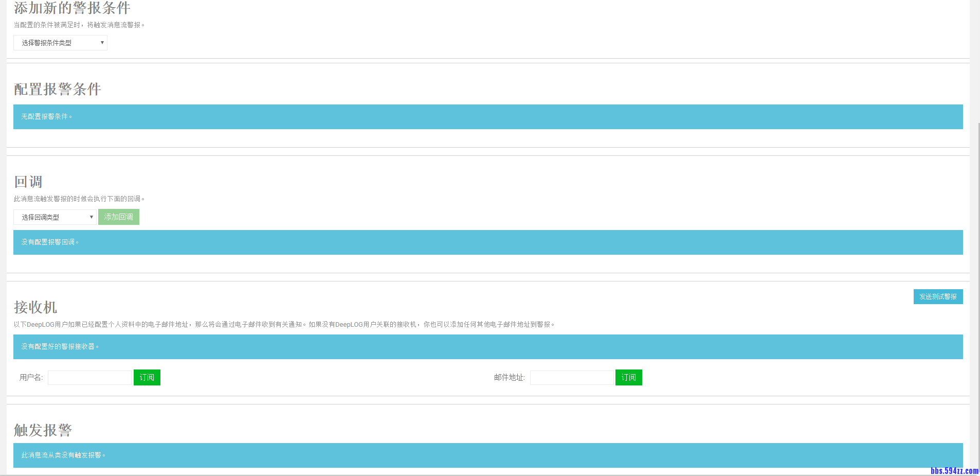The height and width of the screenshot is (476, 980).
Task: Click the 没有配置好的警报接收器 banner
Action: point(487,346)
